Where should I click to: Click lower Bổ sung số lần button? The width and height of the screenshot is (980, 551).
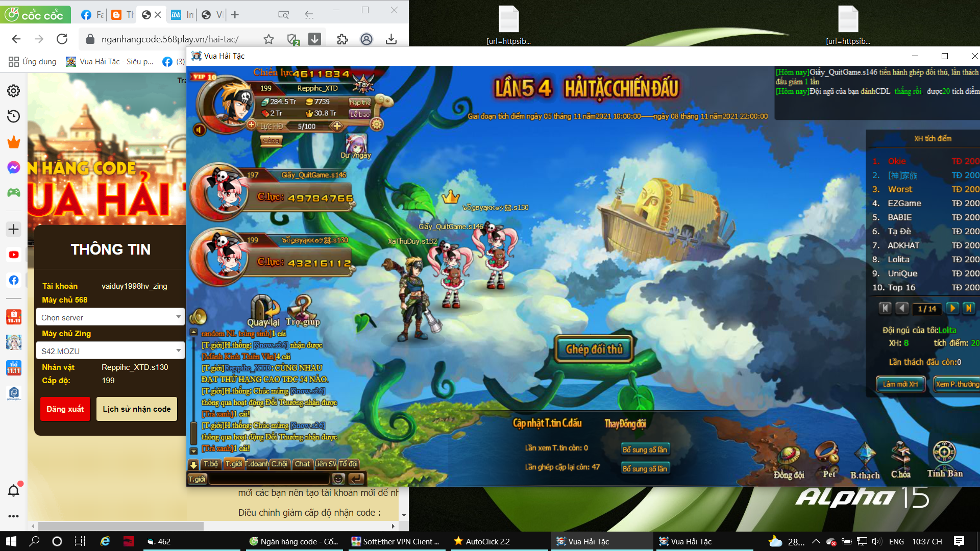coord(645,468)
